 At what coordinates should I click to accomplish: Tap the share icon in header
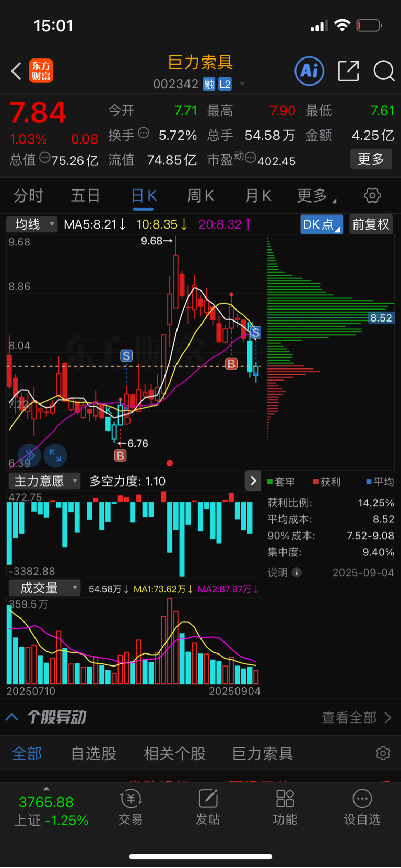[x=348, y=71]
